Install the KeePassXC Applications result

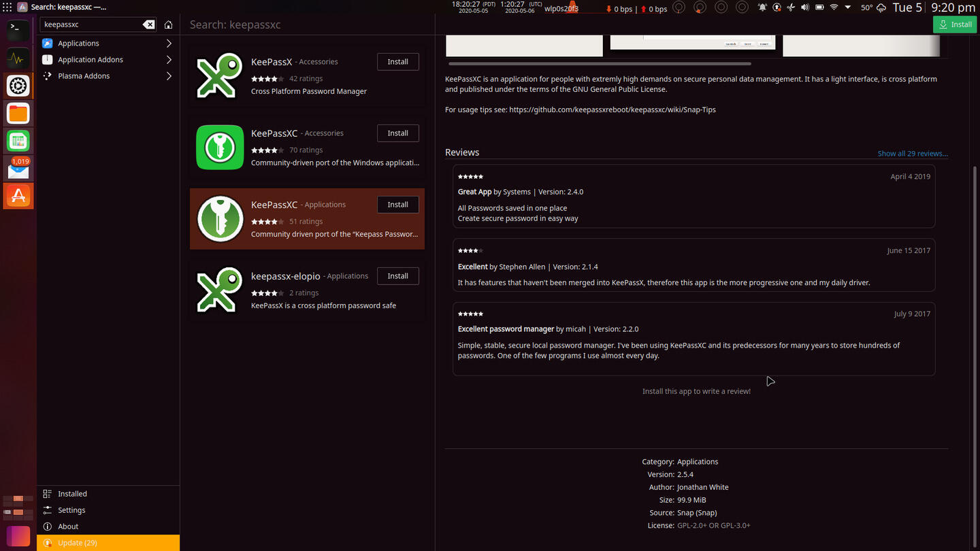pyautogui.click(x=398, y=205)
